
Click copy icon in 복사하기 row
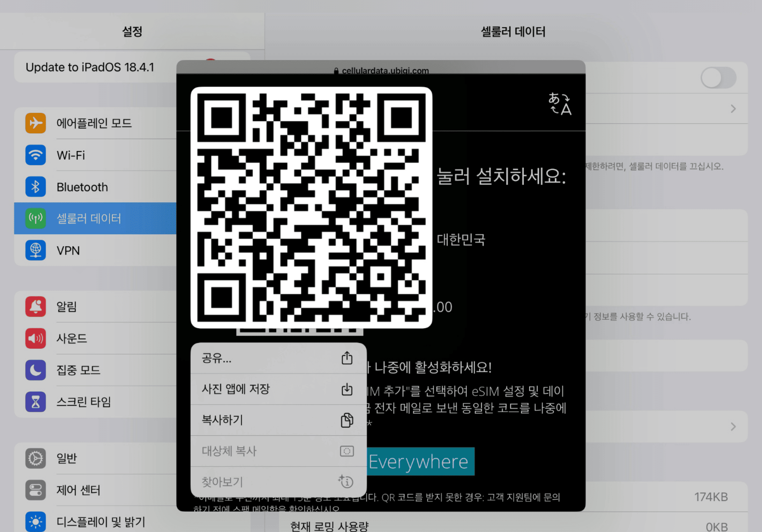[x=347, y=420]
